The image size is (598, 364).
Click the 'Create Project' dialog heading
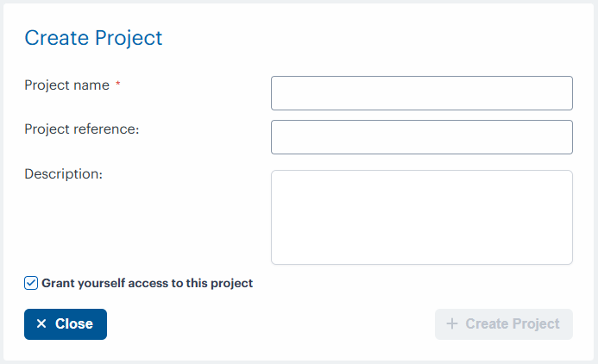coord(93,38)
